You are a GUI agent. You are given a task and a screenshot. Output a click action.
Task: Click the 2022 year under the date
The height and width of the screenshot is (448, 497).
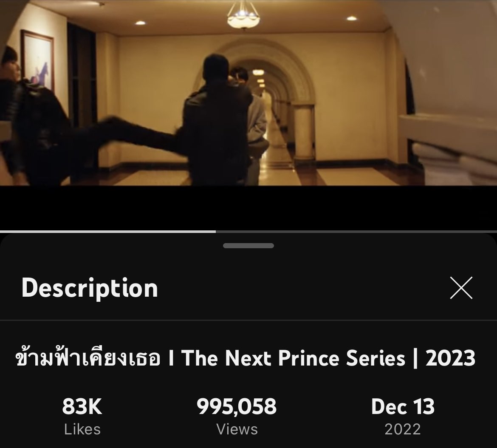click(x=403, y=430)
